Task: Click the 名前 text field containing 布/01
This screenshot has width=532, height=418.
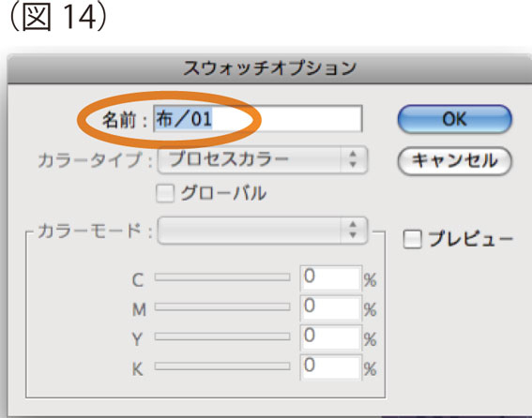Action: pos(258,119)
